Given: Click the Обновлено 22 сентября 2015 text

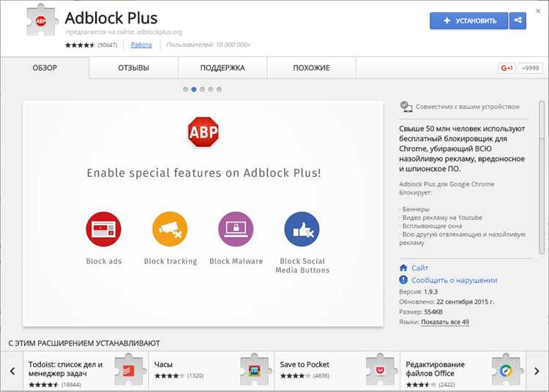Looking at the screenshot, I should (447, 302).
